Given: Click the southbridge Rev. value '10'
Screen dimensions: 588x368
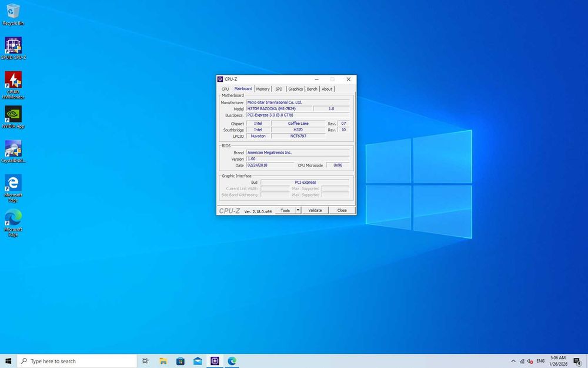Looking at the screenshot, I should coord(343,130).
